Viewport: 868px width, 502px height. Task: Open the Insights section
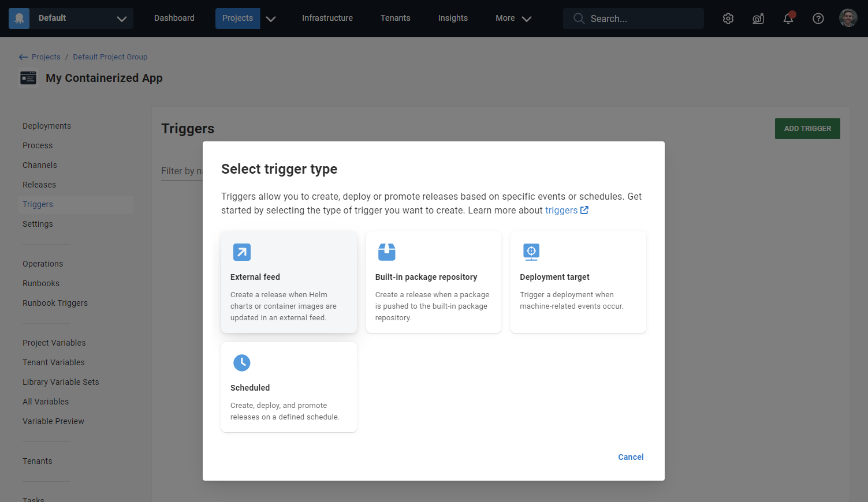coord(453,18)
